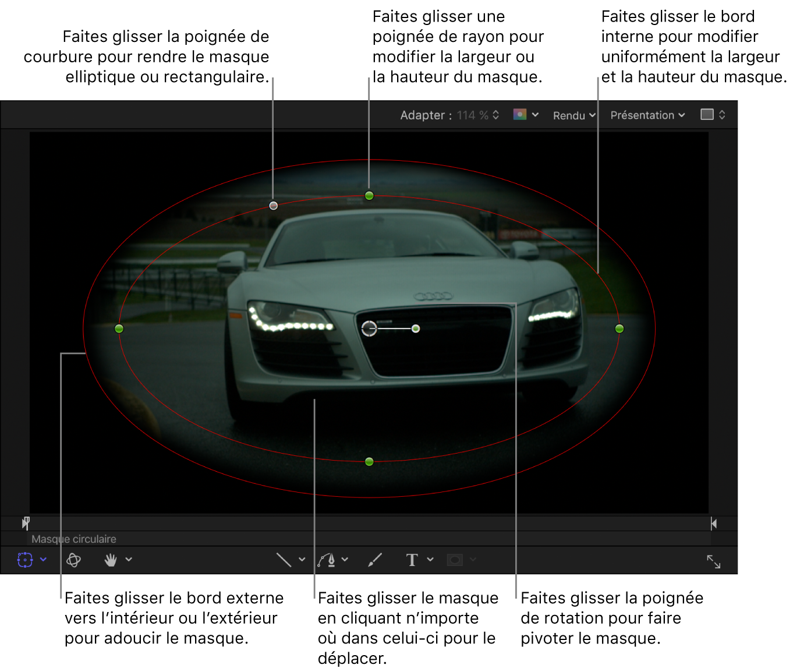Click the play range end marker
Screen dimensions: 793x672
click(714, 524)
